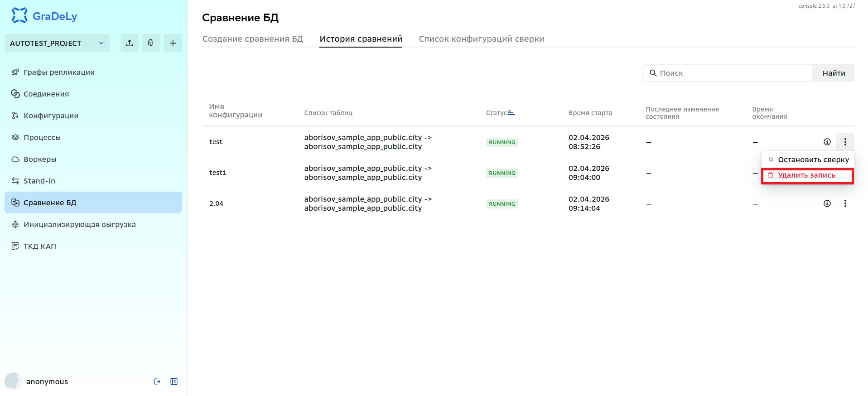Click the upload icon button
Viewport: 868px width, 396px height.
click(x=130, y=43)
